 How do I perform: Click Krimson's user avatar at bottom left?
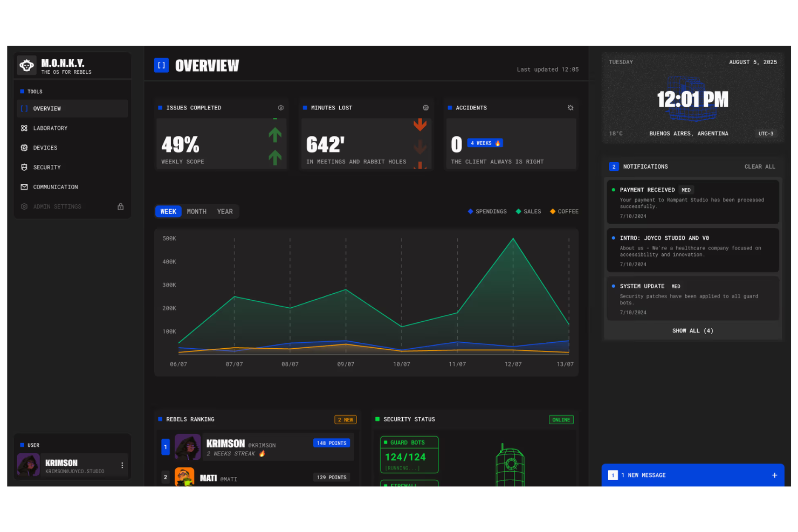click(29, 465)
